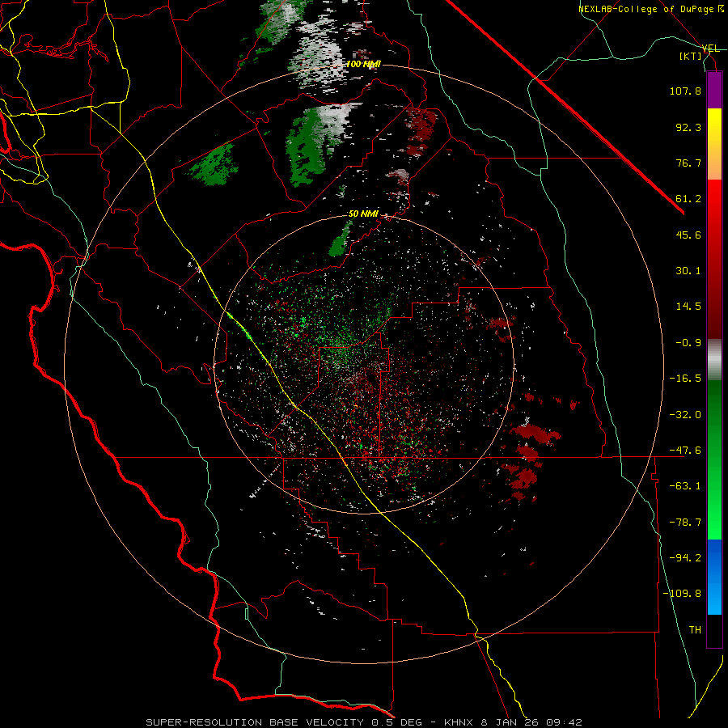728x728 pixels.
Task: Click the -0.9 scale value
Action: point(688,343)
